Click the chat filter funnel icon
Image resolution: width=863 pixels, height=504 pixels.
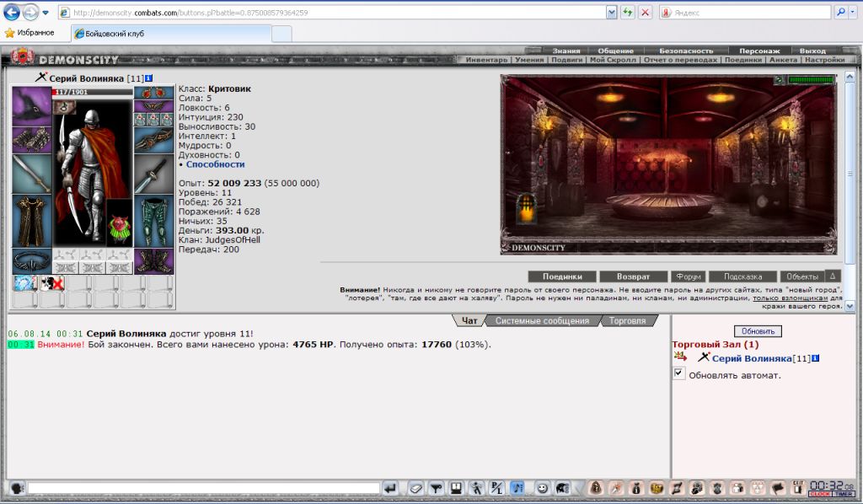tap(436, 488)
